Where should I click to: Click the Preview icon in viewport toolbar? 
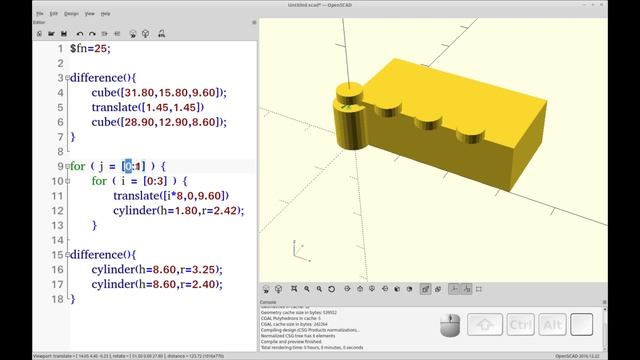266,289
